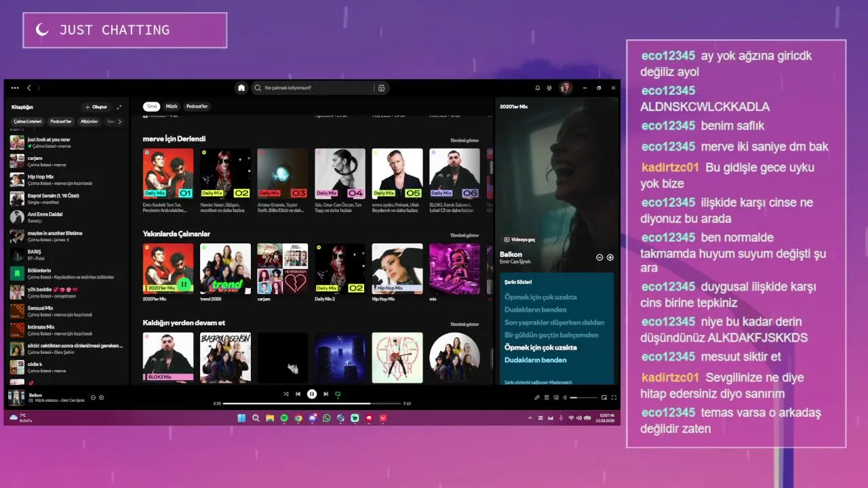Open the carjam playlist in the library
The width and height of the screenshot is (868, 488).
68,161
